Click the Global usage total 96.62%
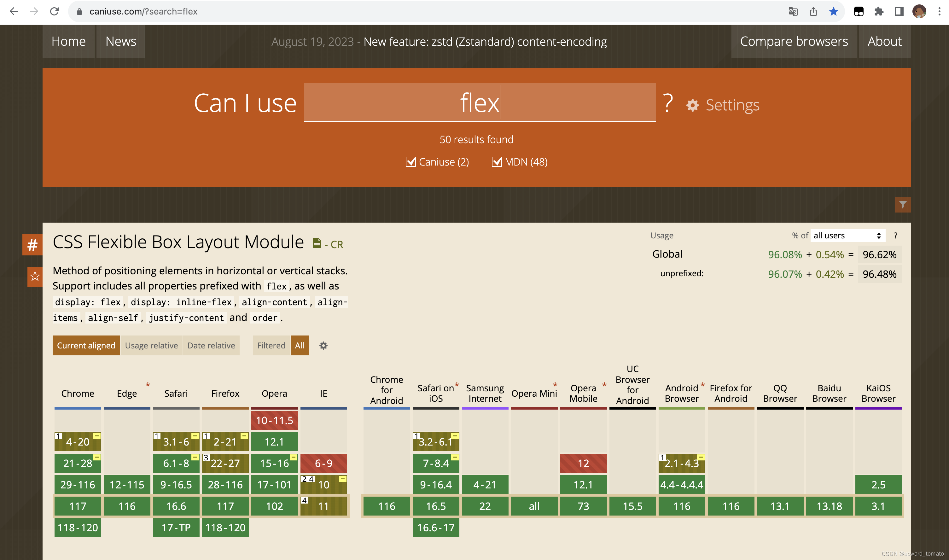The width and height of the screenshot is (949, 560). pyautogui.click(x=879, y=255)
